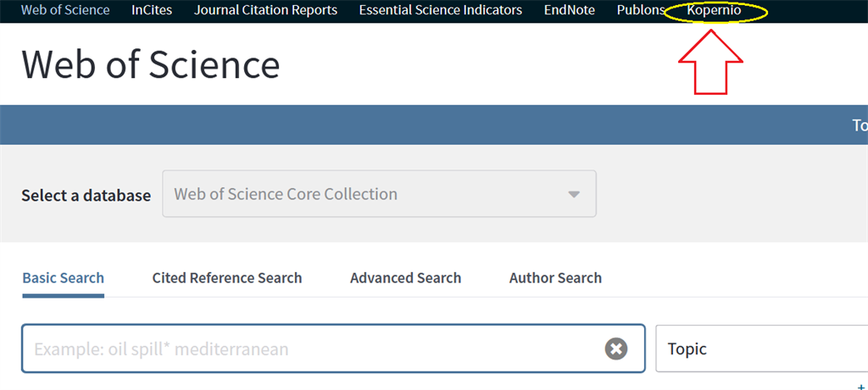
Task: Click the large Web of Science title
Action: click(151, 64)
